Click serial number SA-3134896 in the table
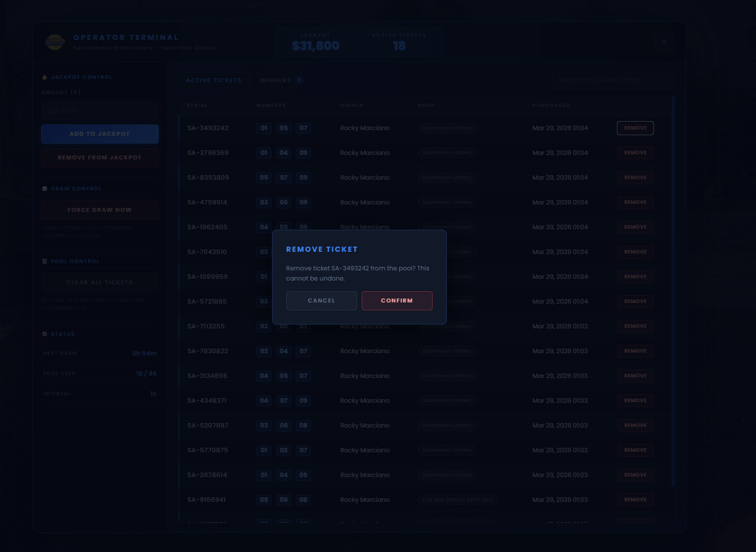 (207, 376)
